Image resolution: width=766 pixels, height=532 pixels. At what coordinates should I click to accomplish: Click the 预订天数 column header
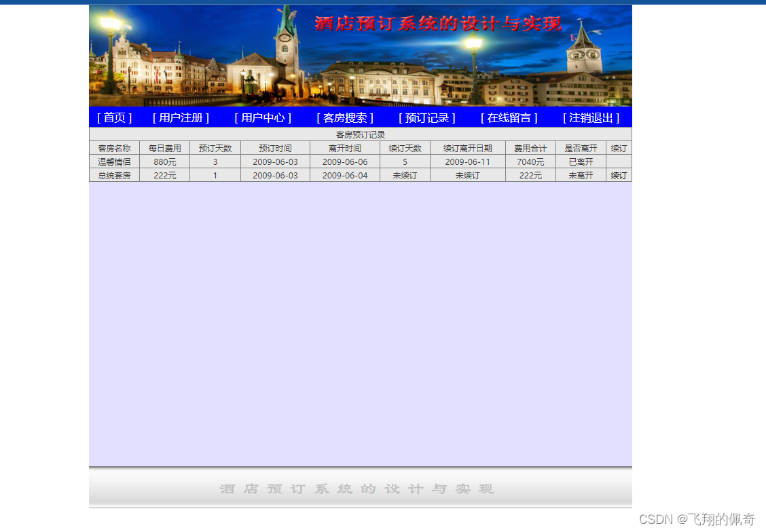[215, 149]
